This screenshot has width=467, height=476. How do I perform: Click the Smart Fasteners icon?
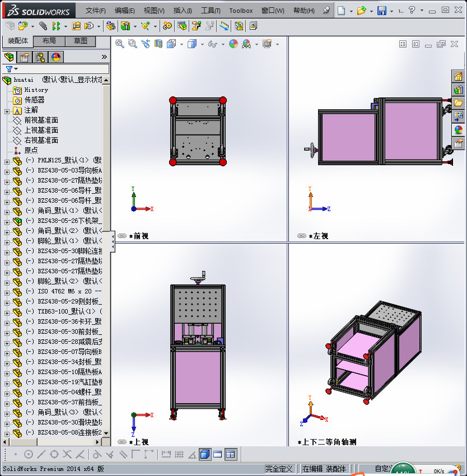coord(76,26)
